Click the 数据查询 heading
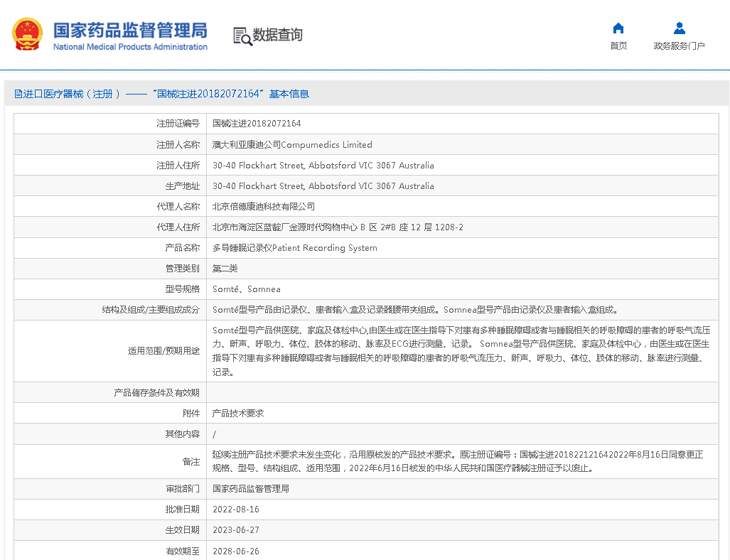 tap(277, 35)
